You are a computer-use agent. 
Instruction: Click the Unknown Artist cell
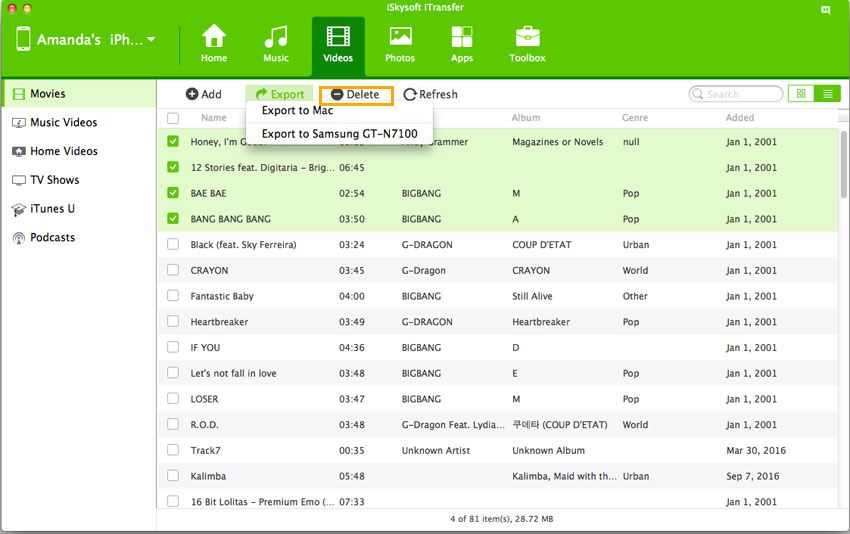pyautogui.click(x=435, y=451)
